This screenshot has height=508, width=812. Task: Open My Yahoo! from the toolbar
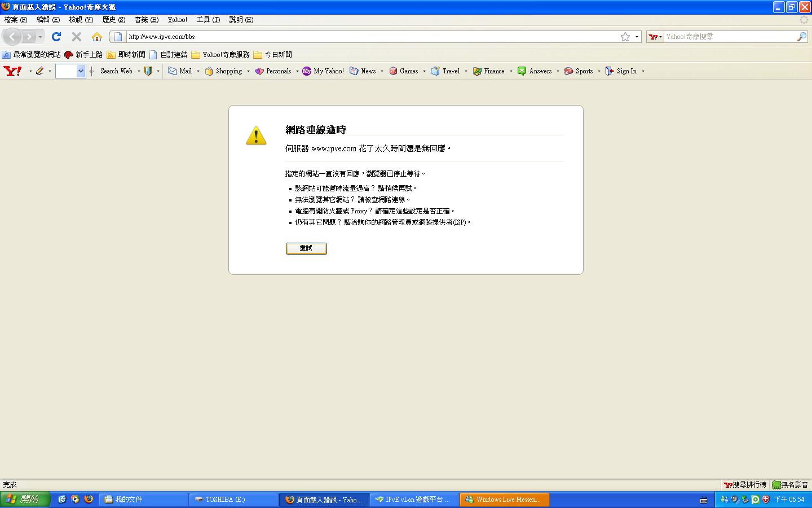tap(323, 71)
